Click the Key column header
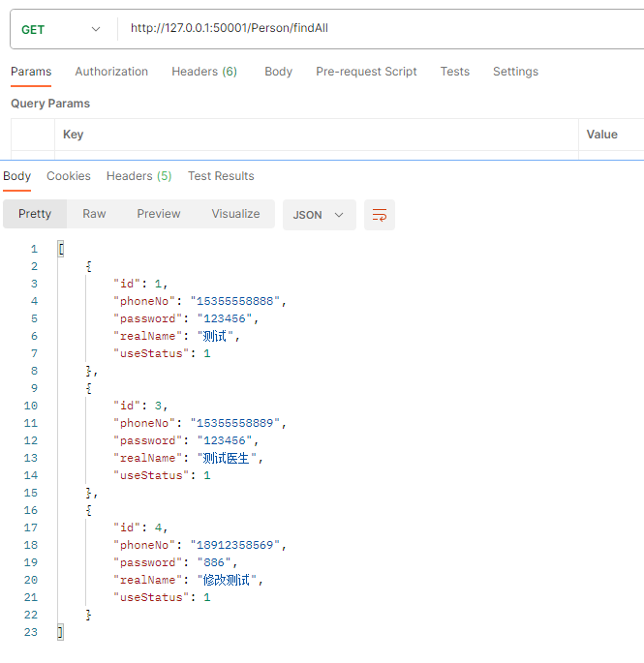The width and height of the screenshot is (644, 663). [x=74, y=135]
